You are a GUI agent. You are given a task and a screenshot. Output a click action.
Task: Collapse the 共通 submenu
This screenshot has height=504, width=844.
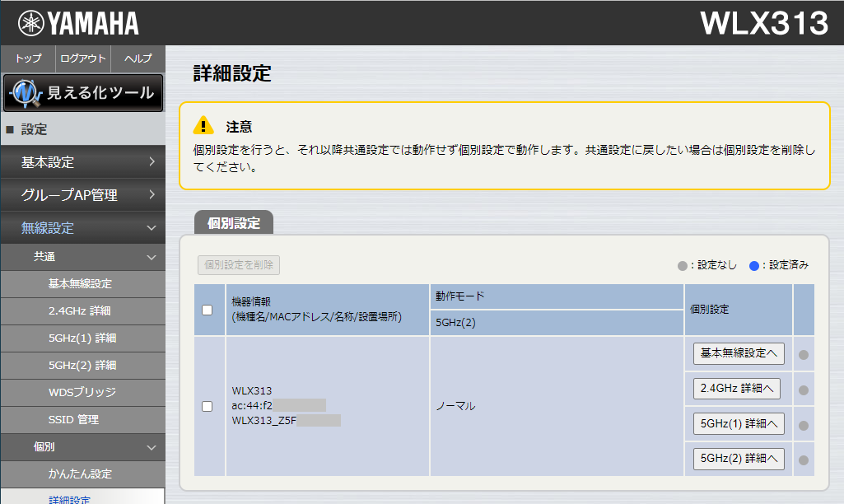pos(82,257)
